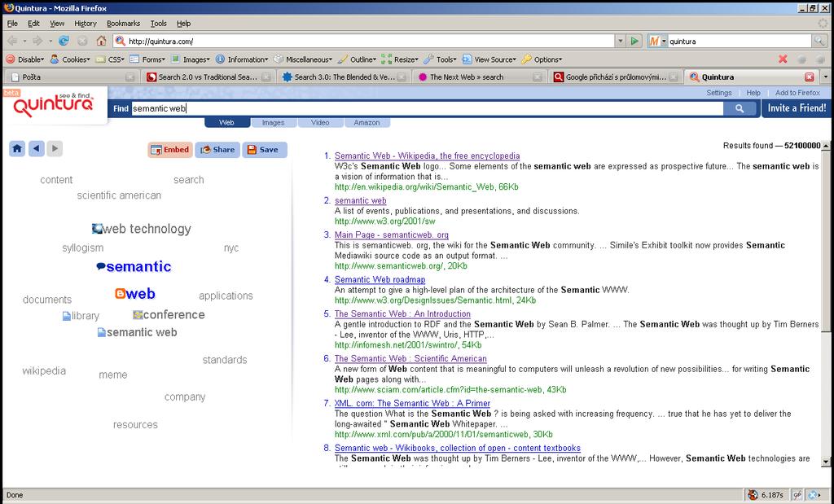Click the Quintura blue search magnifier button
Screen dimensions: 834x504
point(740,108)
